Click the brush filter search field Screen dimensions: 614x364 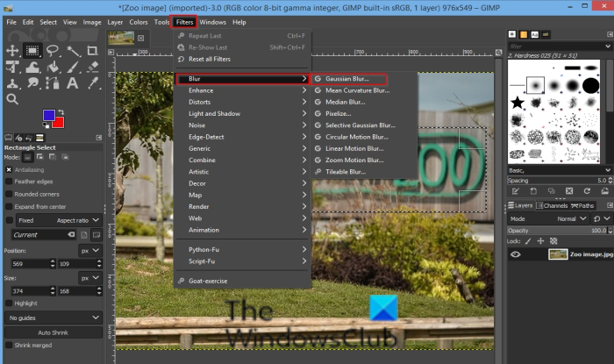555,46
